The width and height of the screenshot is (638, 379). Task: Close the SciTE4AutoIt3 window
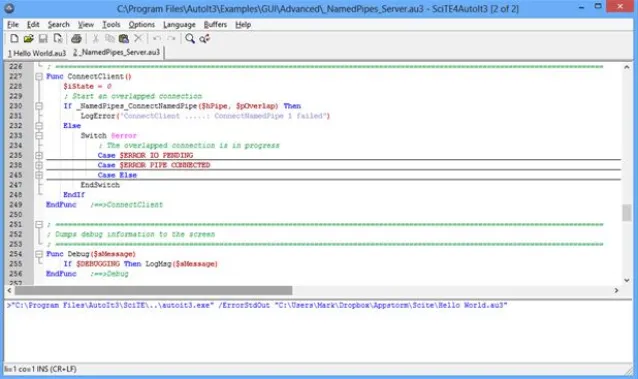pyautogui.click(x=620, y=7)
